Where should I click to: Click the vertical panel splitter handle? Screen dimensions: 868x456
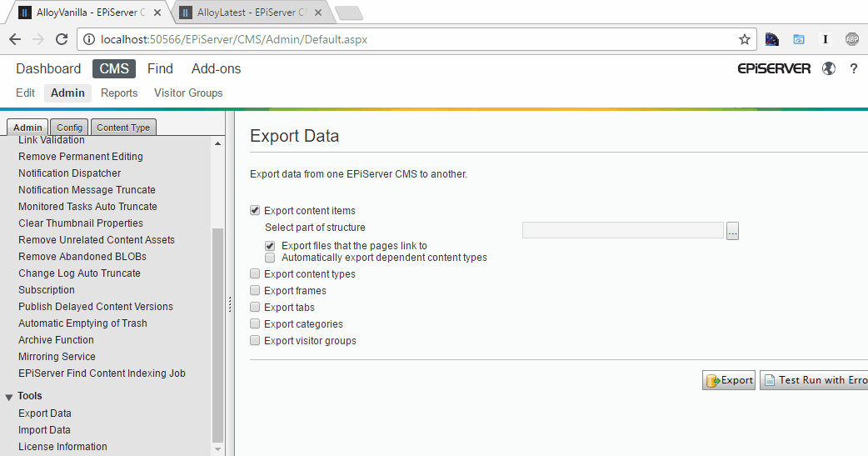230,305
